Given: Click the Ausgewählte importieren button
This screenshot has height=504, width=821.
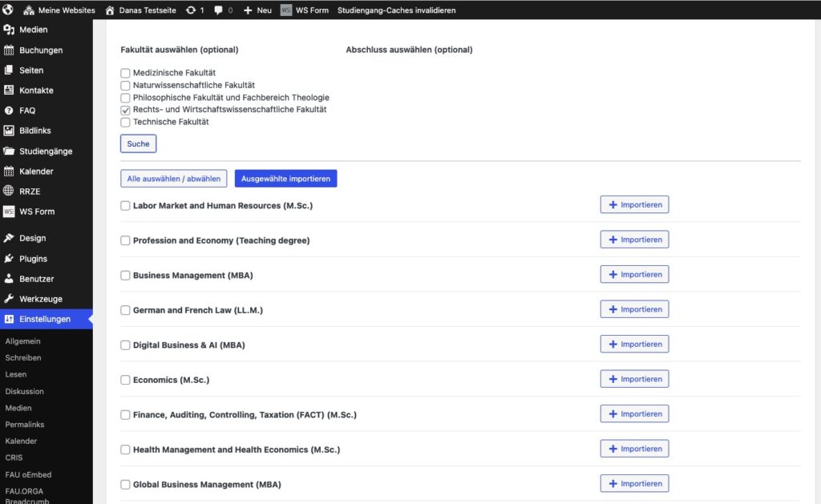Looking at the screenshot, I should (x=285, y=179).
